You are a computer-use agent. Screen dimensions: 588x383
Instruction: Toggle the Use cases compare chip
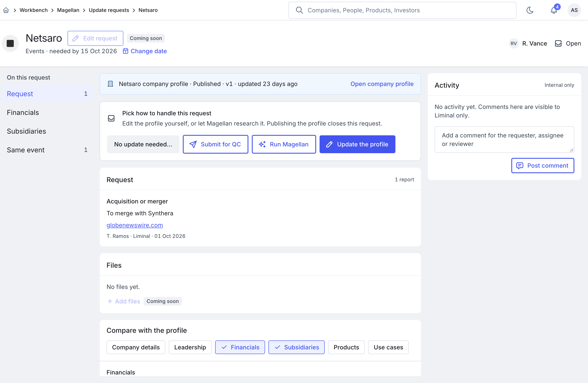pyautogui.click(x=388, y=347)
